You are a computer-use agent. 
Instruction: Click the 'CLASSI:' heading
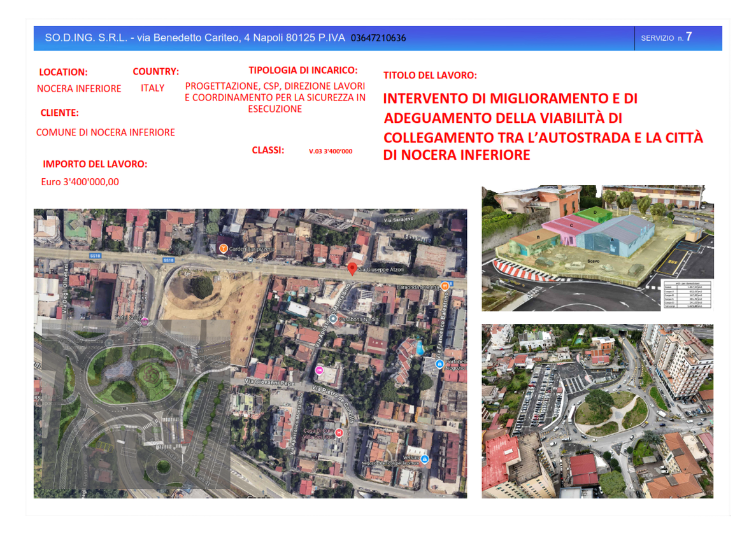click(268, 150)
